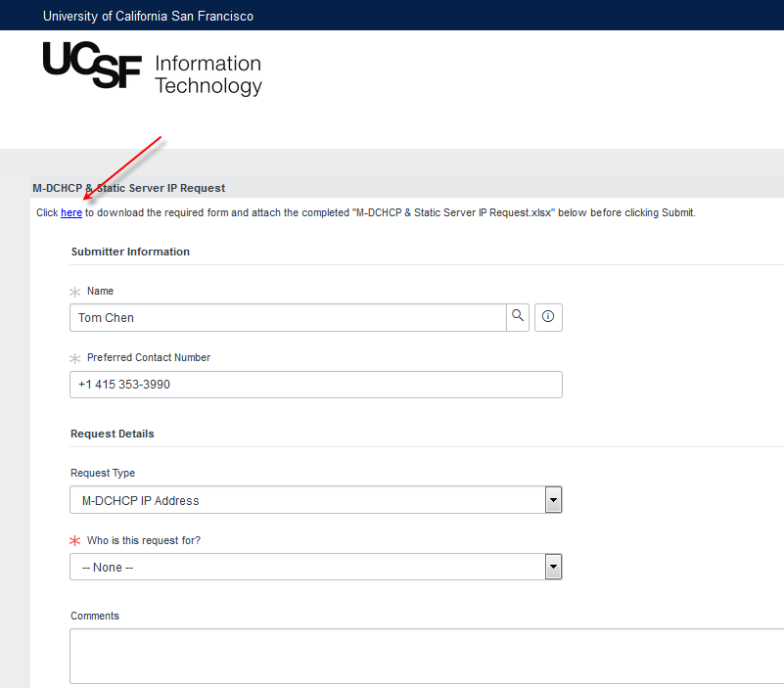Click the 'Request Type' label
The width and height of the screenshot is (784, 688).
102,473
